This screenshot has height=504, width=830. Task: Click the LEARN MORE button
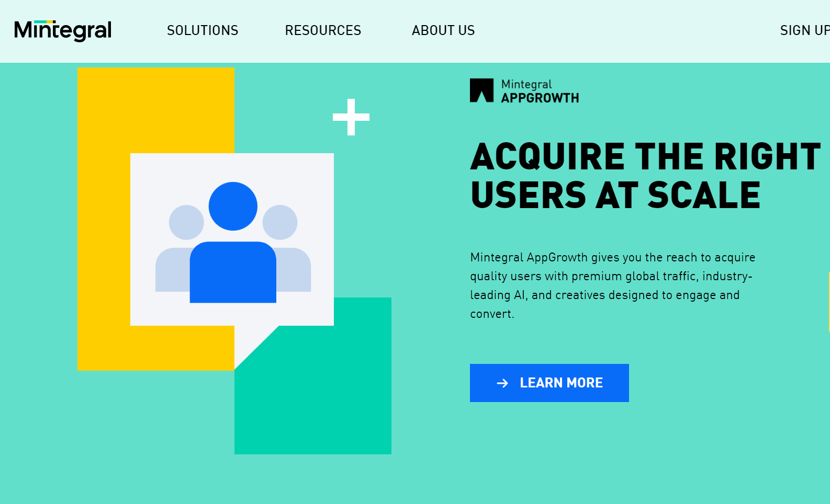[x=549, y=383]
